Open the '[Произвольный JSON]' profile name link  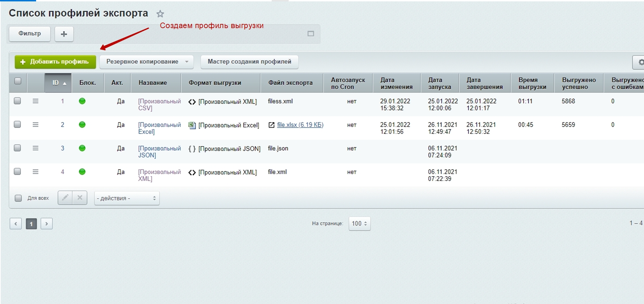pyautogui.click(x=159, y=152)
